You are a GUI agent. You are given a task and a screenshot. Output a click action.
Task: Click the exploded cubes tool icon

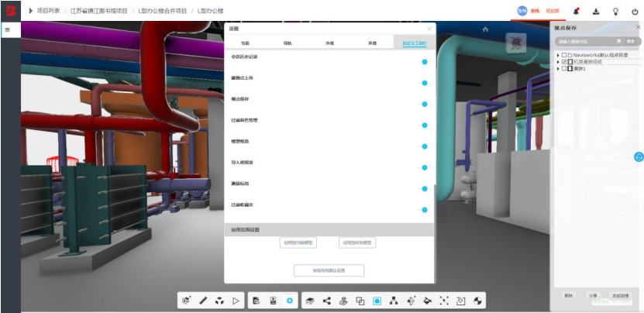tap(219, 301)
